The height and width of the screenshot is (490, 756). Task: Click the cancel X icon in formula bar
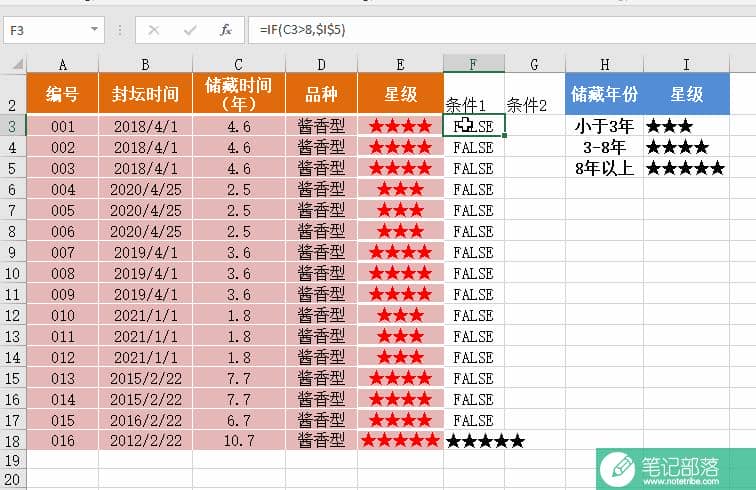[x=154, y=30]
